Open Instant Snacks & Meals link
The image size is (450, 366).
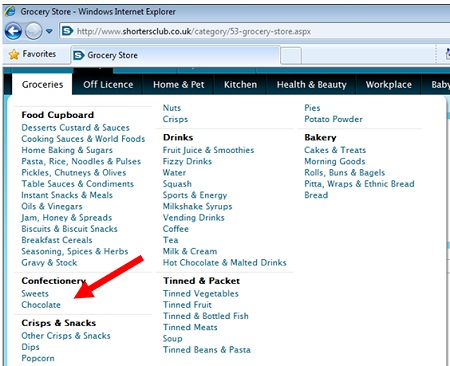click(x=67, y=195)
